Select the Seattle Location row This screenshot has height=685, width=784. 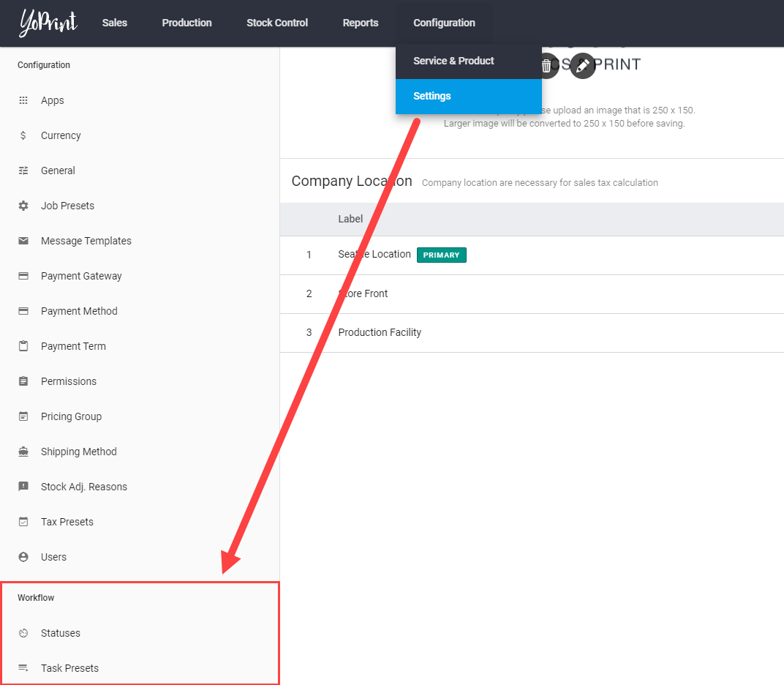(x=532, y=255)
